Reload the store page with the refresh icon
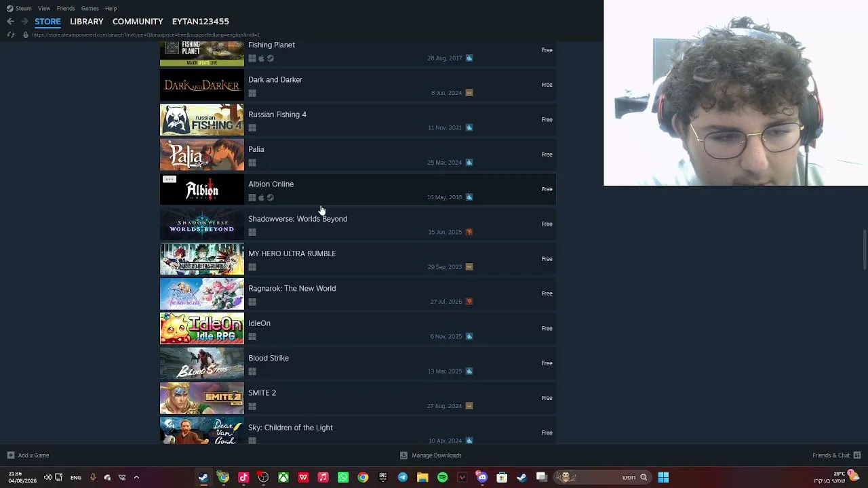This screenshot has width=868, height=488. coord(10,35)
